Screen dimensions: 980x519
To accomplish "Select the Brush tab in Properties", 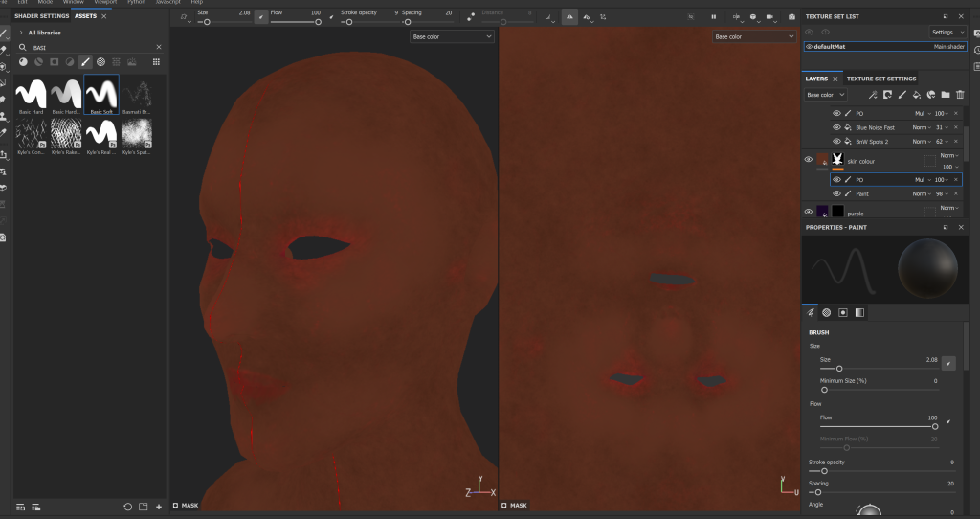I will click(810, 312).
